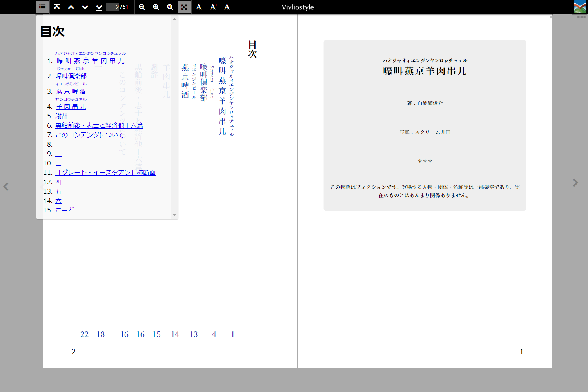Click page number 1 in vertical contents

(233, 334)
